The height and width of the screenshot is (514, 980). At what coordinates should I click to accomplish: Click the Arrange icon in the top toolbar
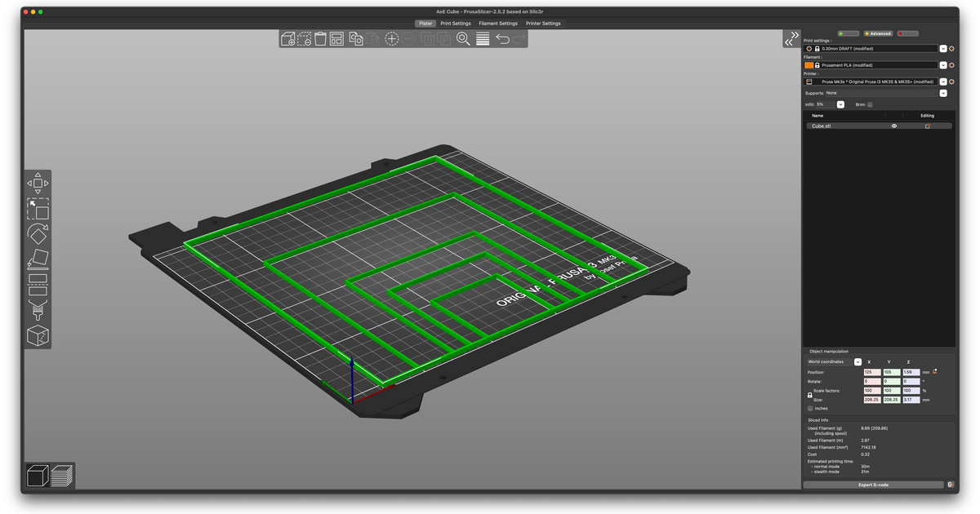[x=335, y=38]
